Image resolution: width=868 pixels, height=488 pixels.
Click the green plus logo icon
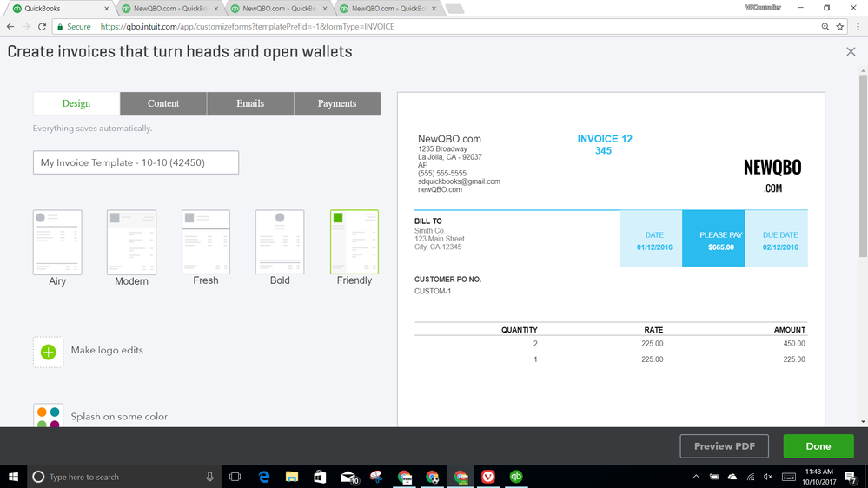point(48,352)
